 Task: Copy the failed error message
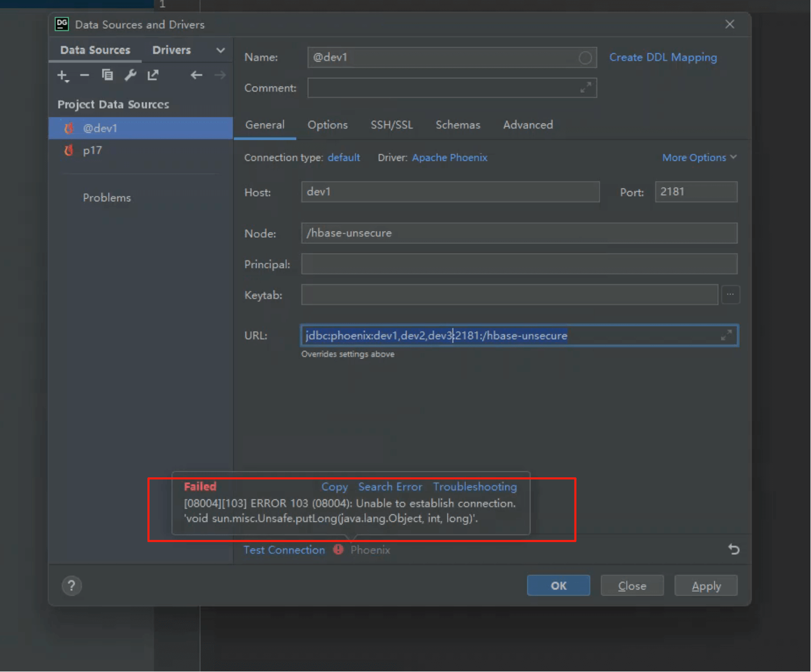tap(335, 487)
